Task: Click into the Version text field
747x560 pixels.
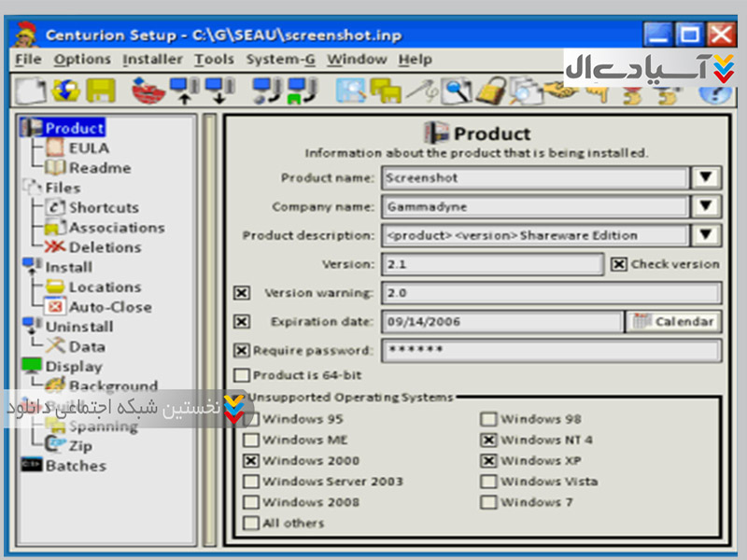Action: pyautogui.click(x=492, y=264)
